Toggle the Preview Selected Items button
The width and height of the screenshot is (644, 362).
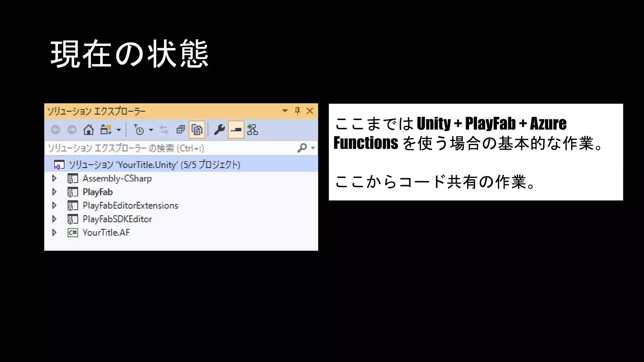[236, 129]
